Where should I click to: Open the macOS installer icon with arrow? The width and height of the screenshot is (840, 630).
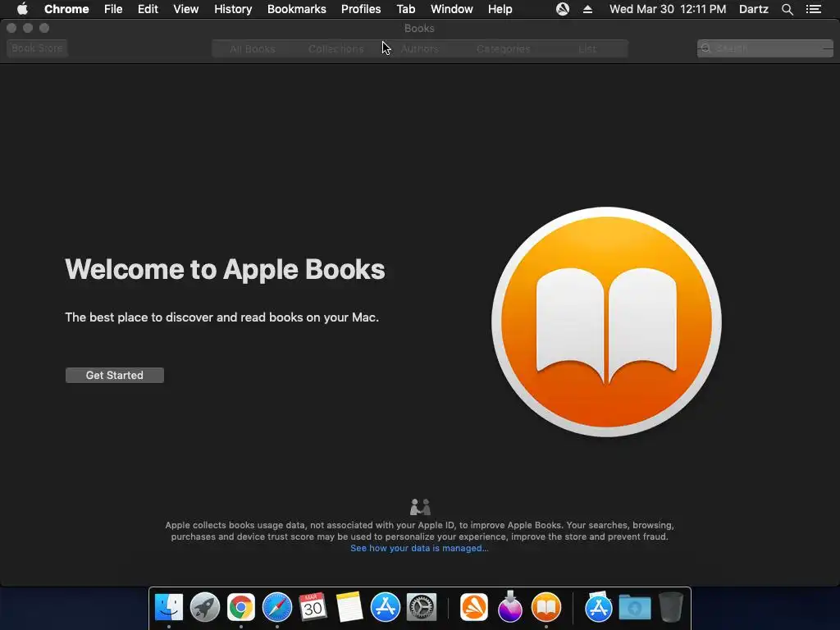point(510,606)
